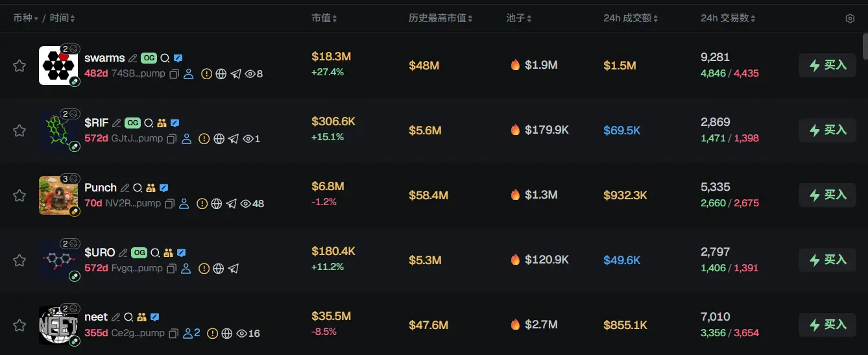
Task: Toggle favorite star for Punch
Action: (x=19, y=195)
